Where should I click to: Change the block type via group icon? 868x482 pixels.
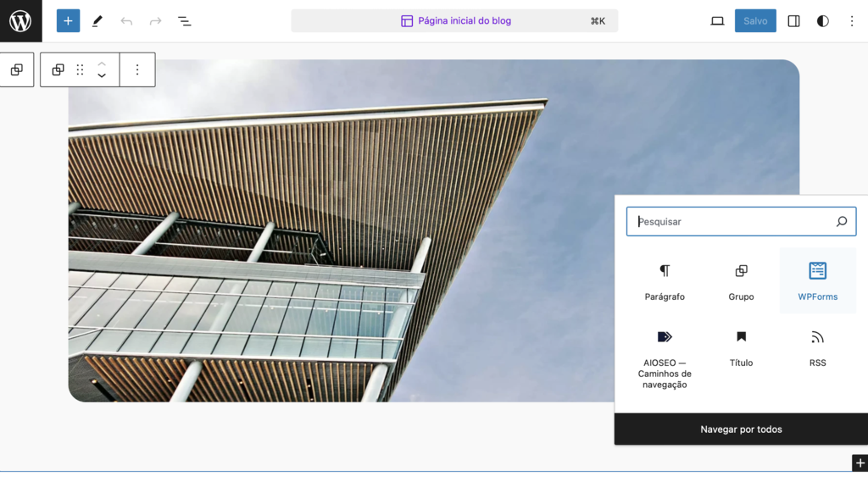58,69
